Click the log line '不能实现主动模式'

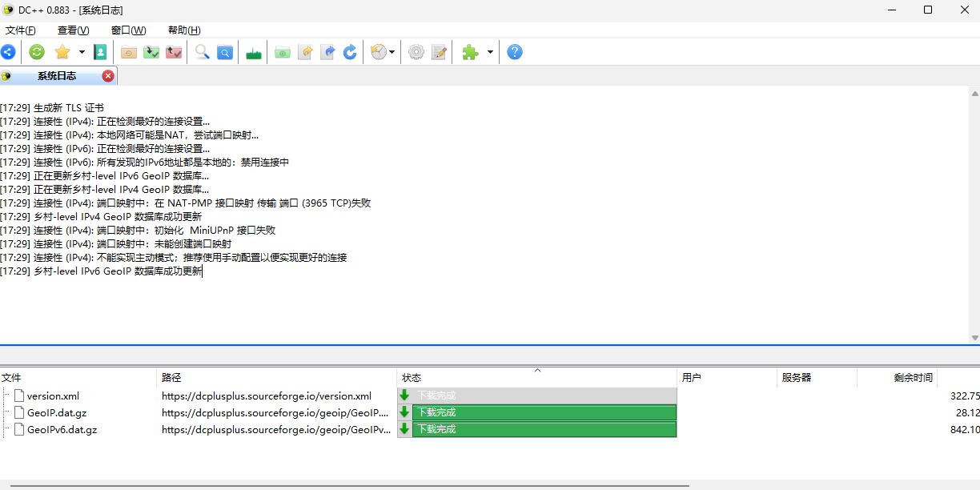click(174, 257)
